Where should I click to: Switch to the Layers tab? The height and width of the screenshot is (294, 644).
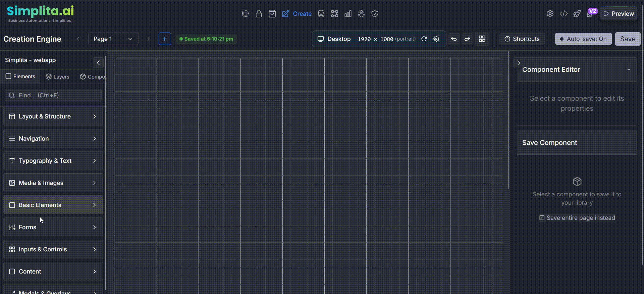coord(57,77)
